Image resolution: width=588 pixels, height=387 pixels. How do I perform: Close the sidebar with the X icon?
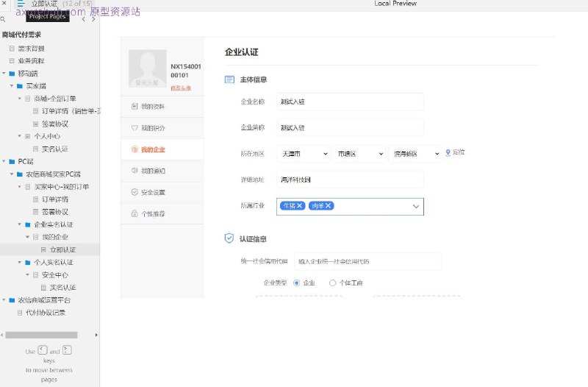(x=4, y=3)
